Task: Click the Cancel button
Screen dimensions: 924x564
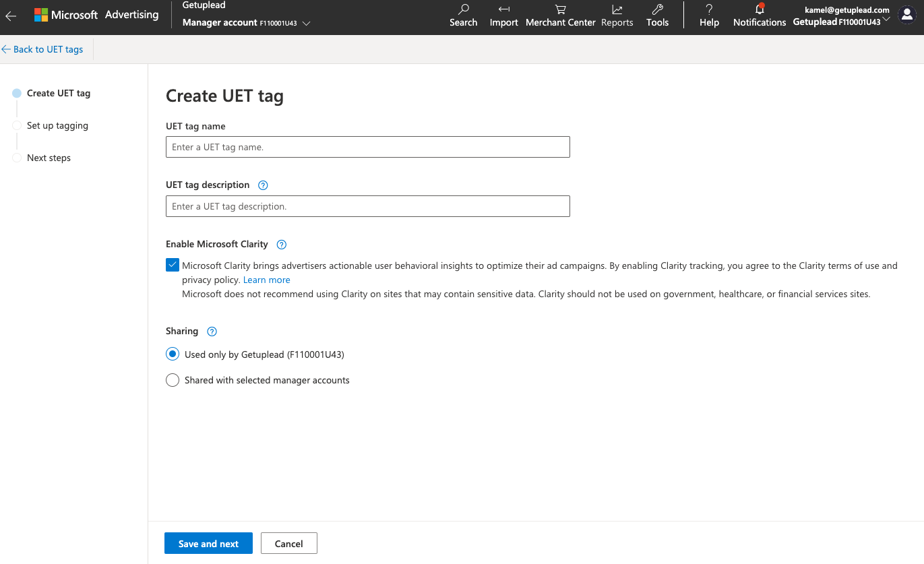Action: tap(288, 544)
